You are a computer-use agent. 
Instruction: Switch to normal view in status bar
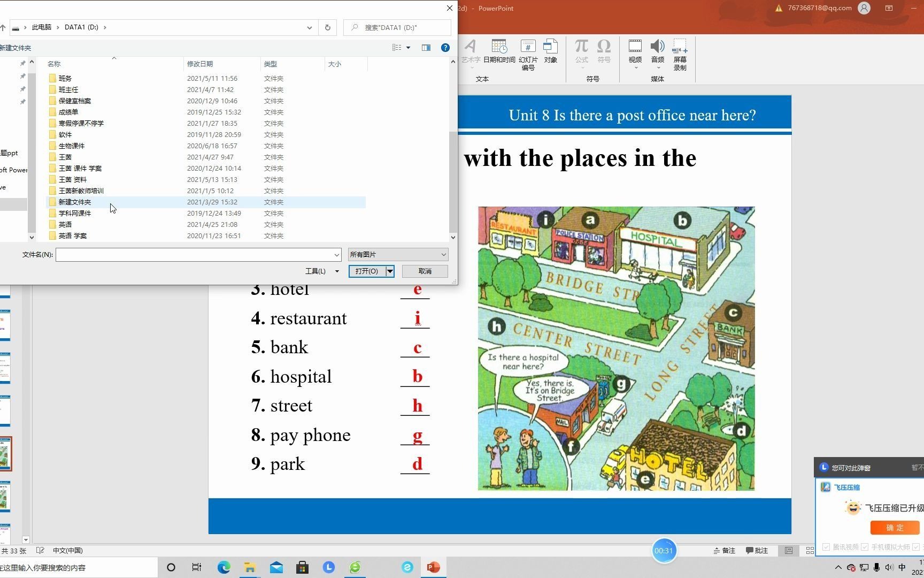pos(789,551)
